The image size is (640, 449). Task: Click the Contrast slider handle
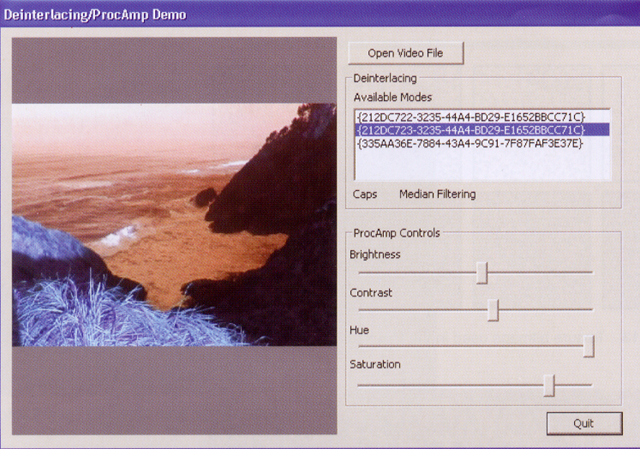pyautogui.click(x=493, y=310)
